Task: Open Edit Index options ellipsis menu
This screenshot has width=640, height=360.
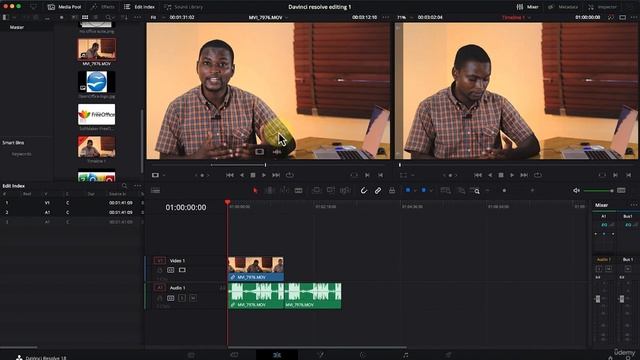Action: pyautogui.click(x=138, y=186)
